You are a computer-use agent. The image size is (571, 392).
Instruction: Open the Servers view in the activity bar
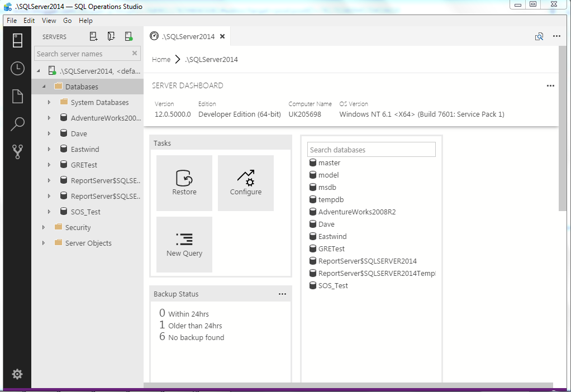pos(17,40)
